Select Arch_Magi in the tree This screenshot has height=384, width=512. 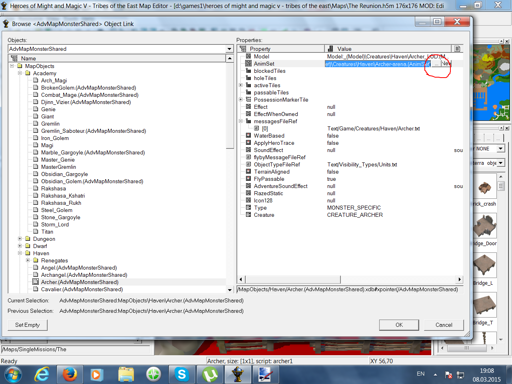[54, 80]
